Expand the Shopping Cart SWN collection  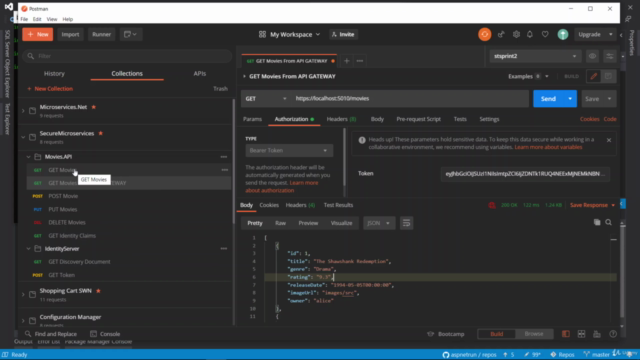point(23,294)
